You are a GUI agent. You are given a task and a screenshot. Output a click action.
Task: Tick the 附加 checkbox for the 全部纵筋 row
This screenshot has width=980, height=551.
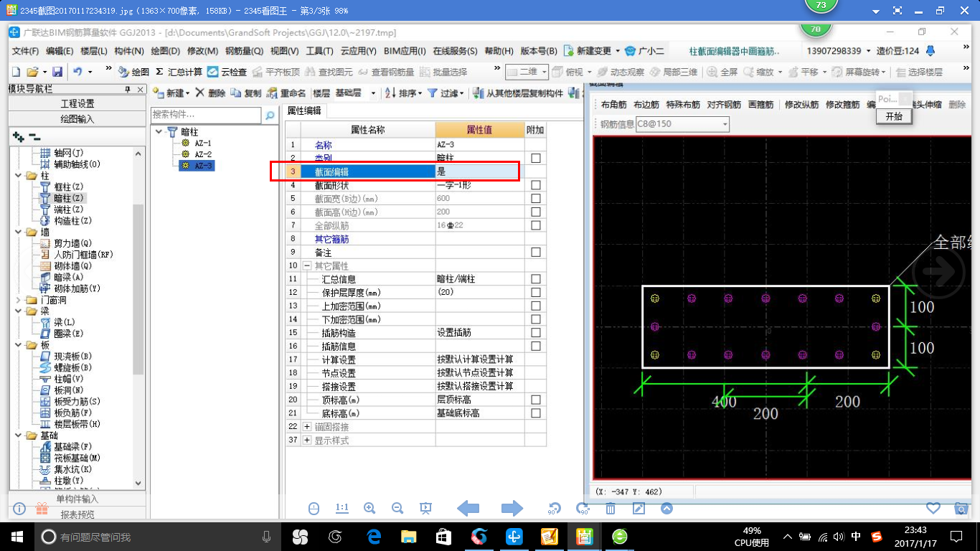(x=536, y=225)
